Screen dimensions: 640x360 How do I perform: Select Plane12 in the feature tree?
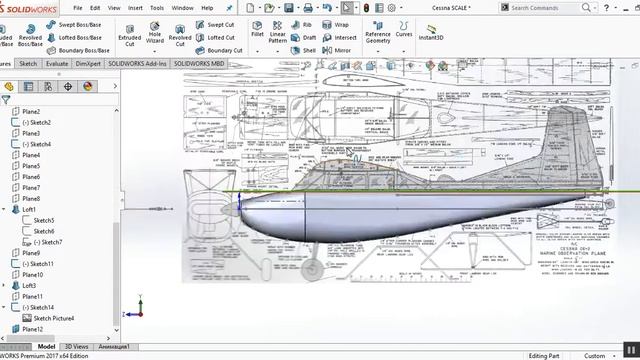tap(27, 329)
